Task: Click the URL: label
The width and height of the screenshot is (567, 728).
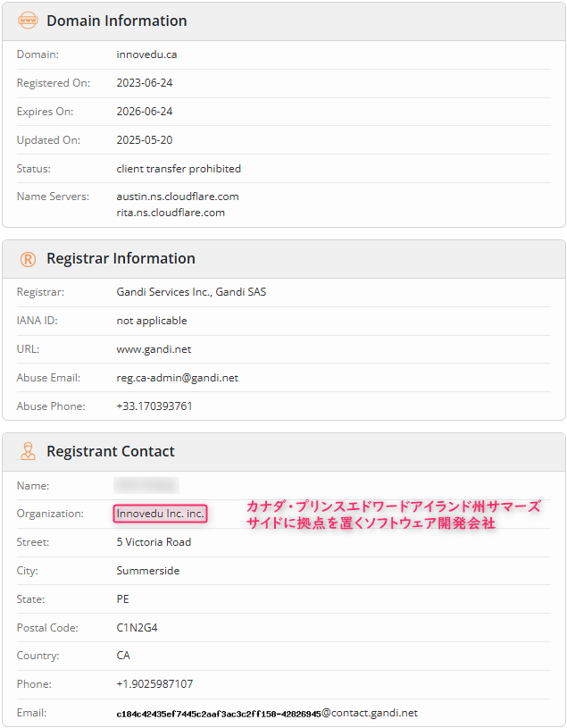Action: pos(28,349)
